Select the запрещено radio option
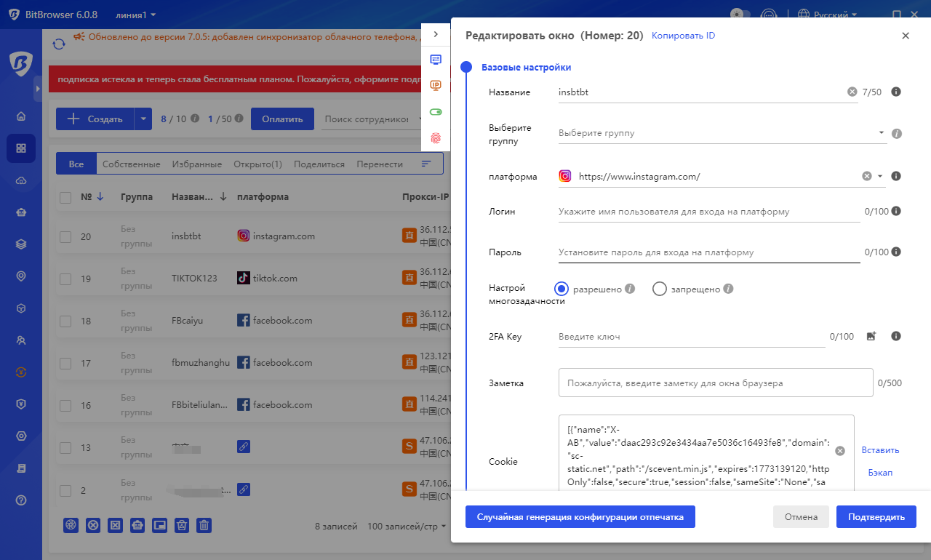931x560 pixels. point(660,289)
